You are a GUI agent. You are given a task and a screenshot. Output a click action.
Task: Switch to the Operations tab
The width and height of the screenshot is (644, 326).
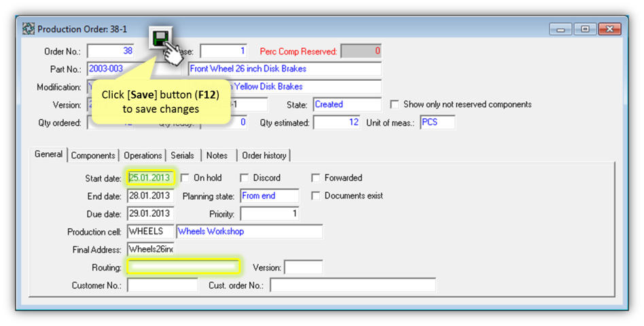(x=143, y=156)
